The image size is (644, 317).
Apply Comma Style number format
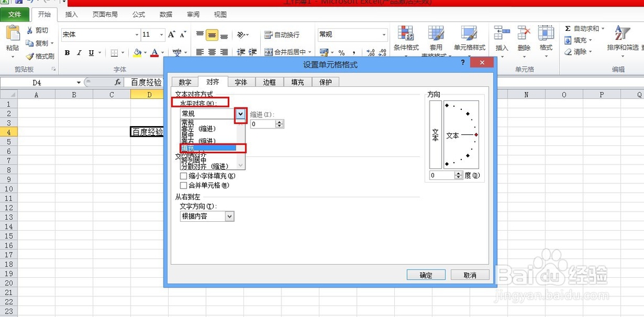click(x=353, y=53)
